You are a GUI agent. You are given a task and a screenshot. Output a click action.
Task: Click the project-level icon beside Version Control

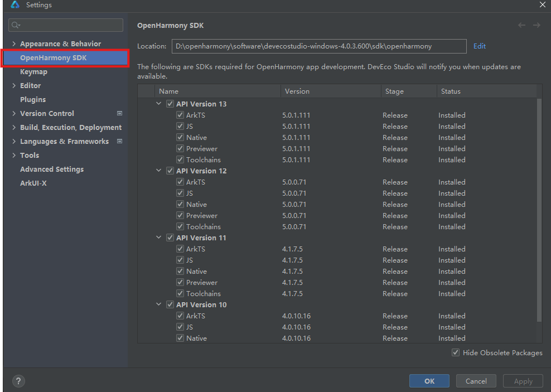[x=119, y=113]
